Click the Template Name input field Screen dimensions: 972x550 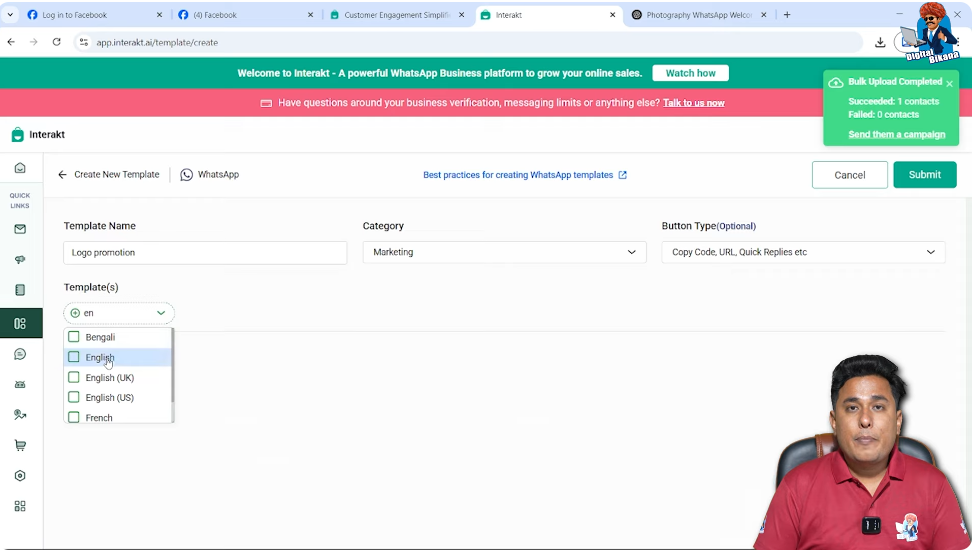click(205, 253)
